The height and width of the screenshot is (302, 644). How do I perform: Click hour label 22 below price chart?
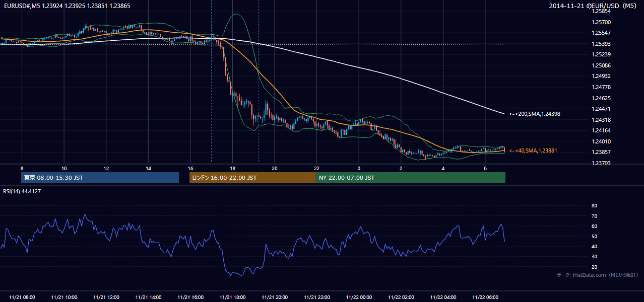tap(317, 168)
